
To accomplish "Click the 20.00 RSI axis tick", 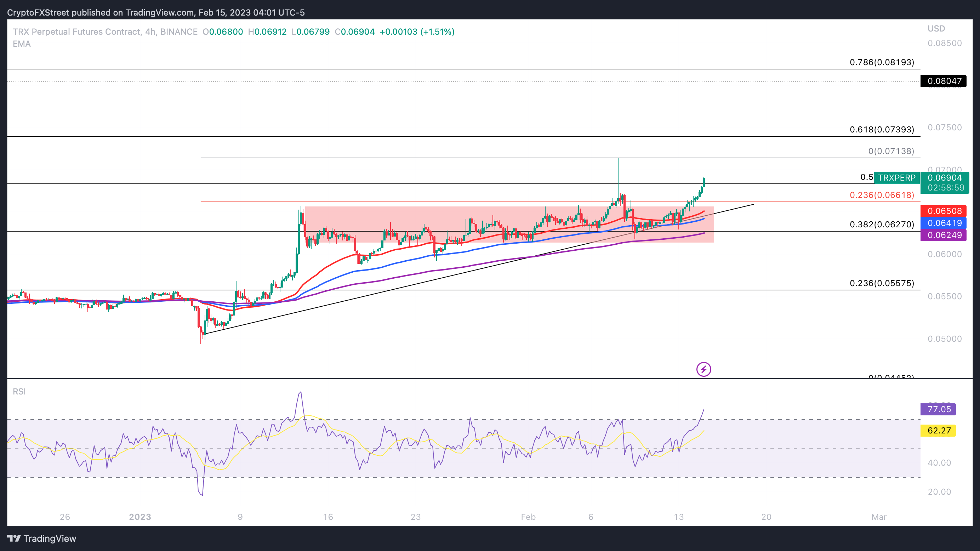I will point(939,492).
